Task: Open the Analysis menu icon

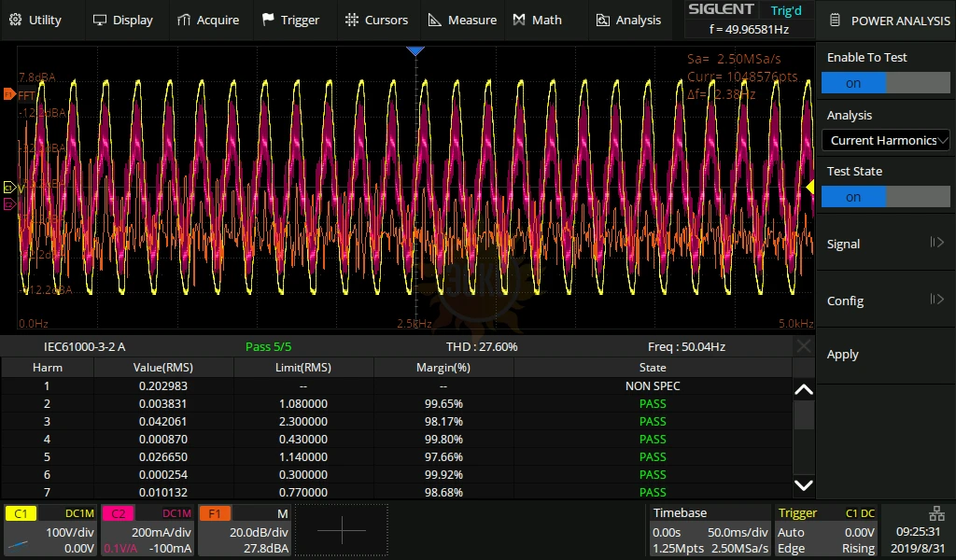Action: [602, 20]
